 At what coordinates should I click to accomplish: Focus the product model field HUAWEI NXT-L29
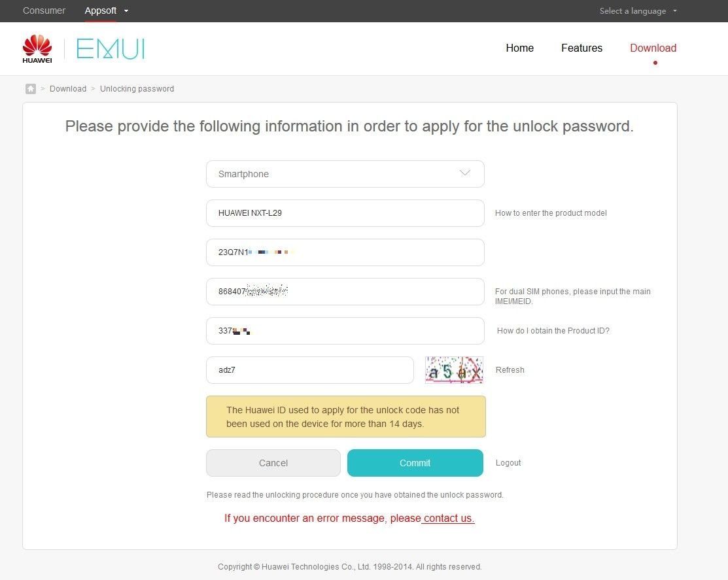click(x=345, y=213)
